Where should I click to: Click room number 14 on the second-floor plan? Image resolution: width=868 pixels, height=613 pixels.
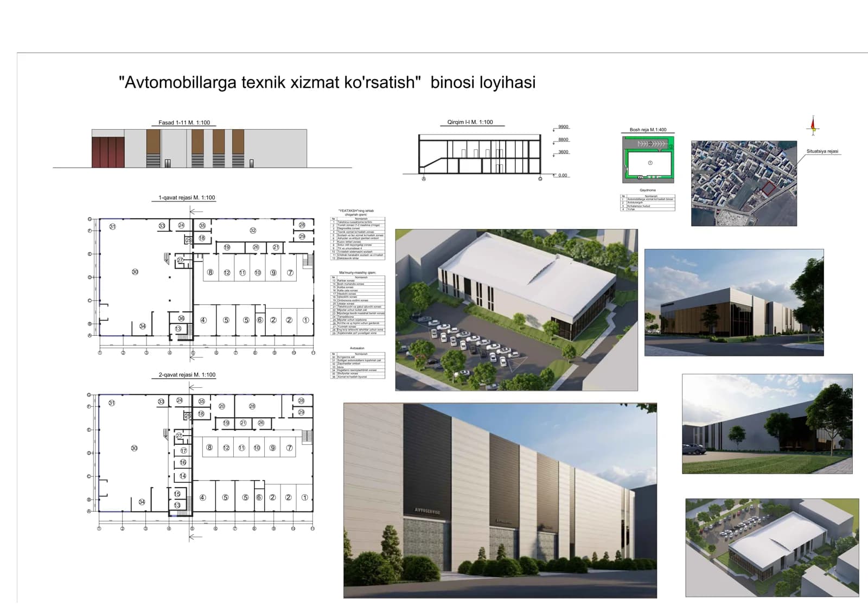click(x=183, y=476)
